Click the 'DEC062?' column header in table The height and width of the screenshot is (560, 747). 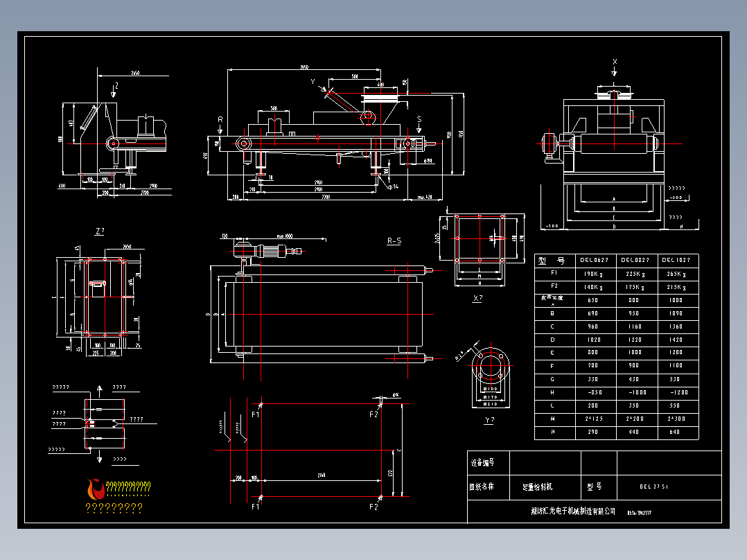(x=594, y=260)
